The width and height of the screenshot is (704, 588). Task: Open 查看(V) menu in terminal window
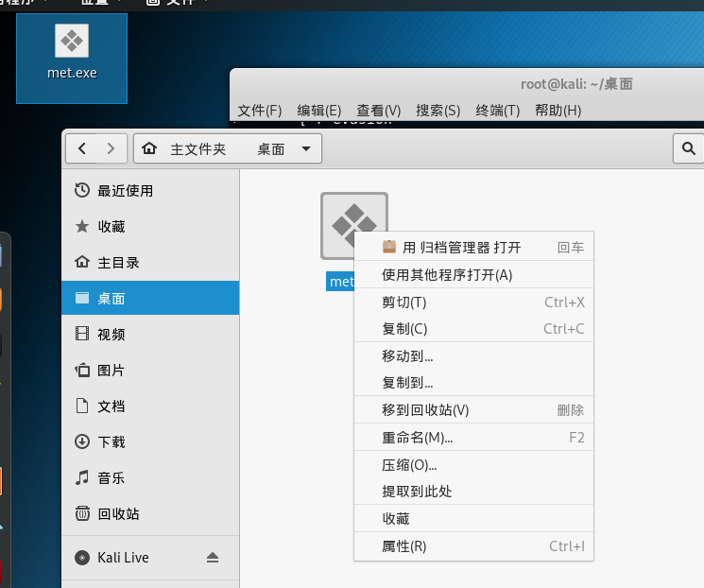pyautogui.click(x=379, y=110)
